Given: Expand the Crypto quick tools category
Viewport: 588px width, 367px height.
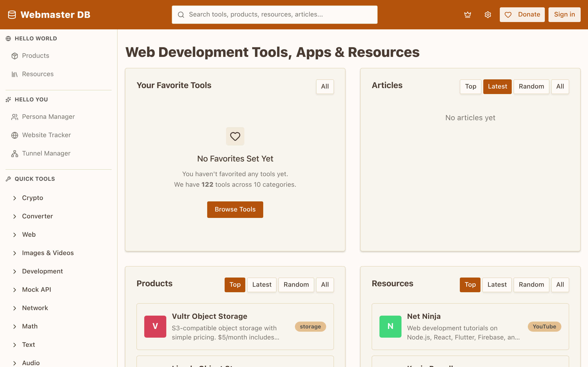Looking at the screenshot, I should 32,198.
